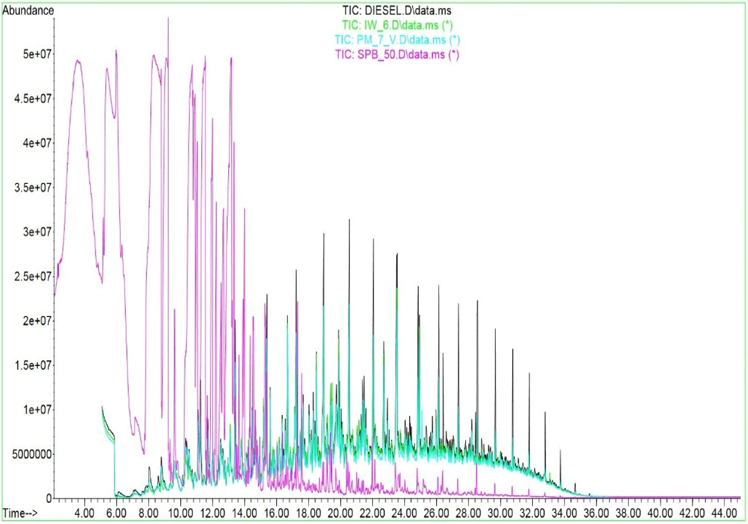Click the 26.00 time tick label
This screenshot has height=524, width=748.
[436, 514]
